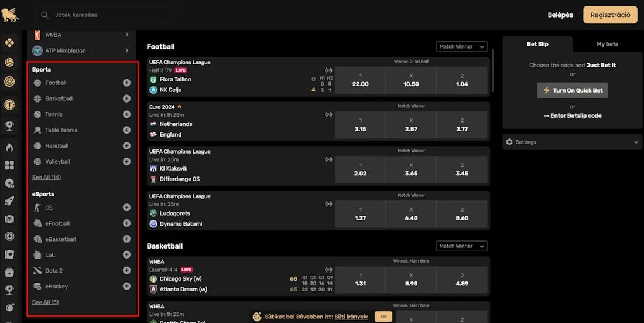Bet on Flora Tallinn at 22.00 odds
The width and height of the screenshot is (644, 323).
(x=360, y=80)
